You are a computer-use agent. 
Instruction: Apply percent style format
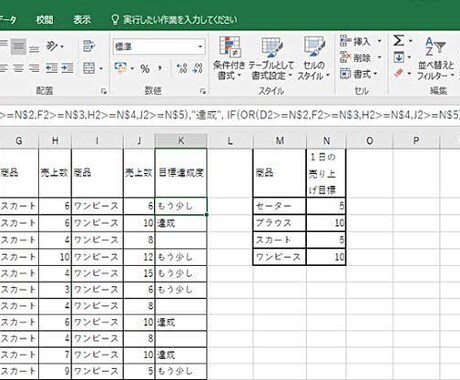click(x=145, y=69)
